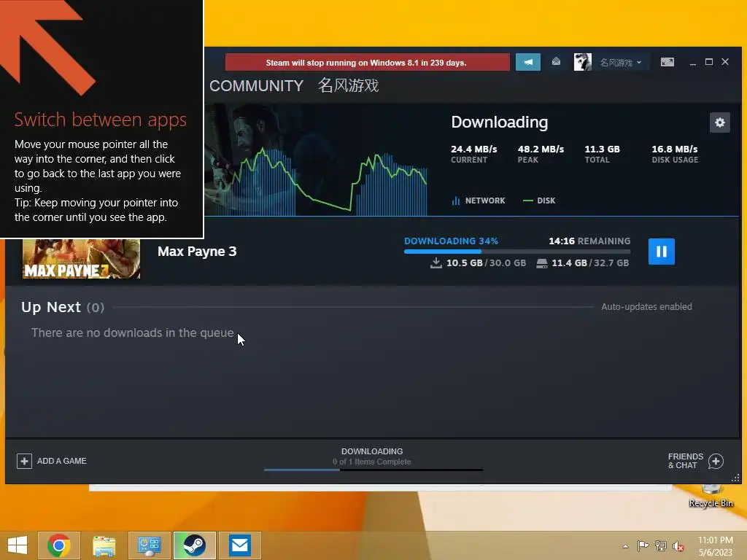Click the bottom DOWNLOADING status
Screen dimensions: 747x560
[372, 451]
